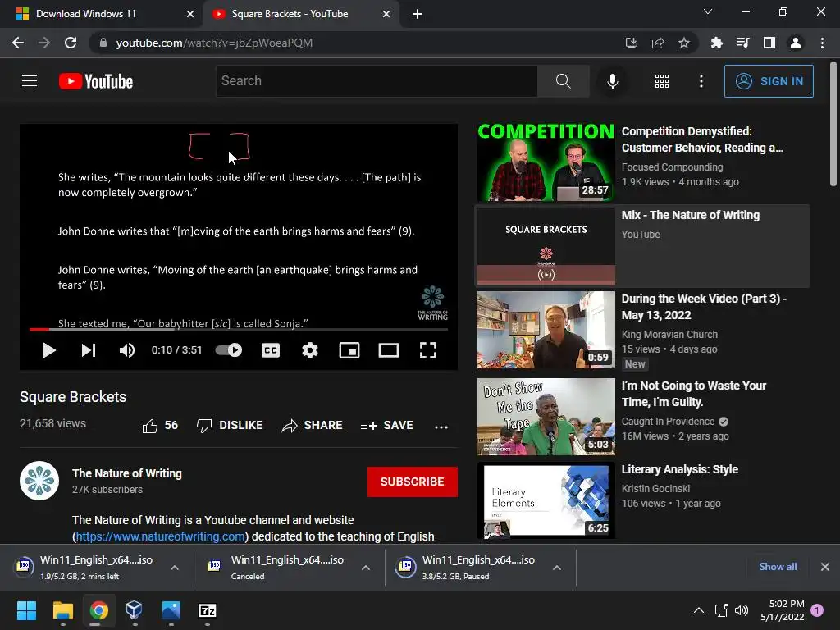Expand options for canceled Win11 ISO
The height and width of the screenshot is (630, 840).
click(366, 568)
